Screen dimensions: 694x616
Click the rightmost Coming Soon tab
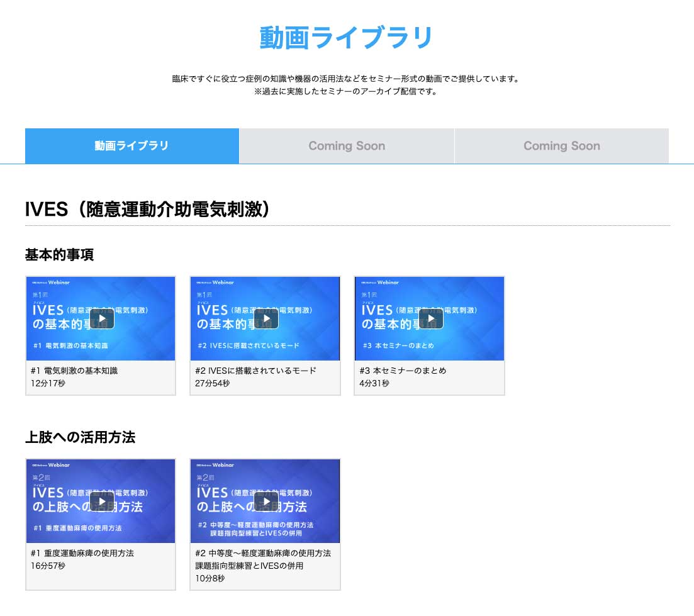pos(561,146)
